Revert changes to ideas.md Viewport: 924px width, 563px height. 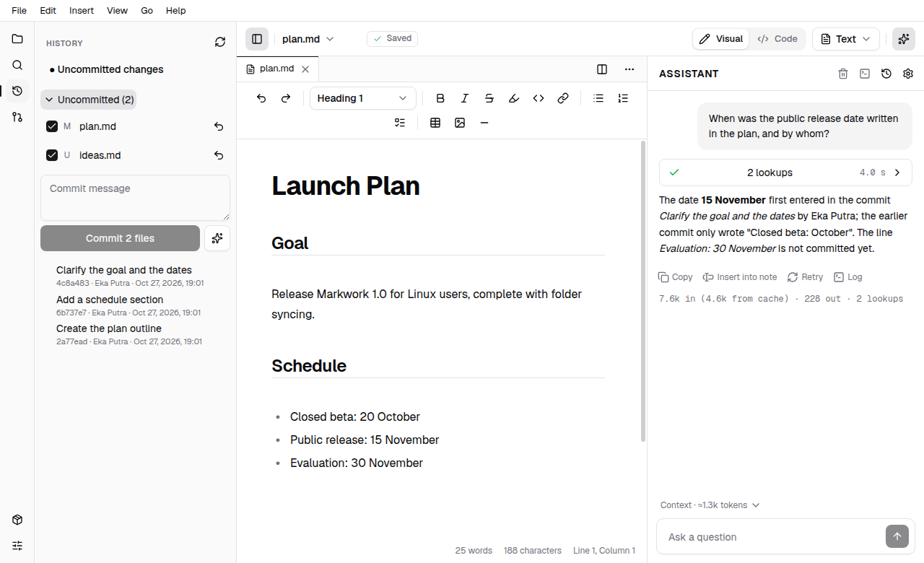pos(219,155)
